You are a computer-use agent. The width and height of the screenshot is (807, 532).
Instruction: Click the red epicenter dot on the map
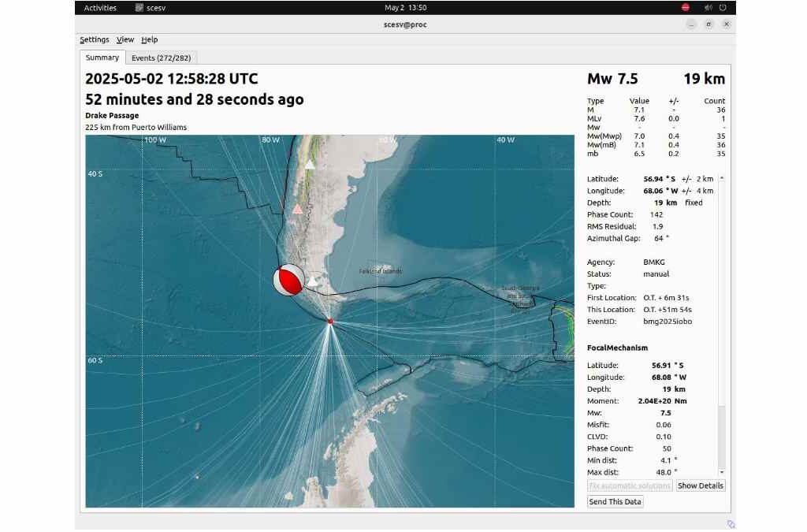point(330,321)
